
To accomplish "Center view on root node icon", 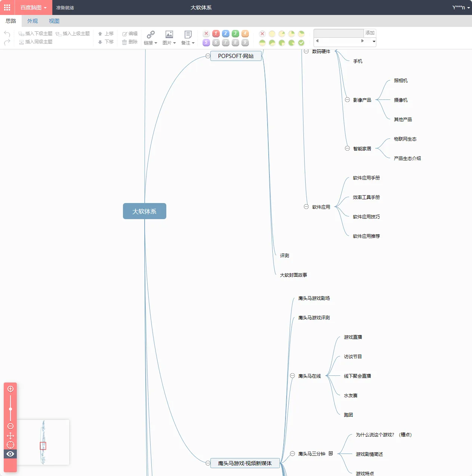I will 10,445.
